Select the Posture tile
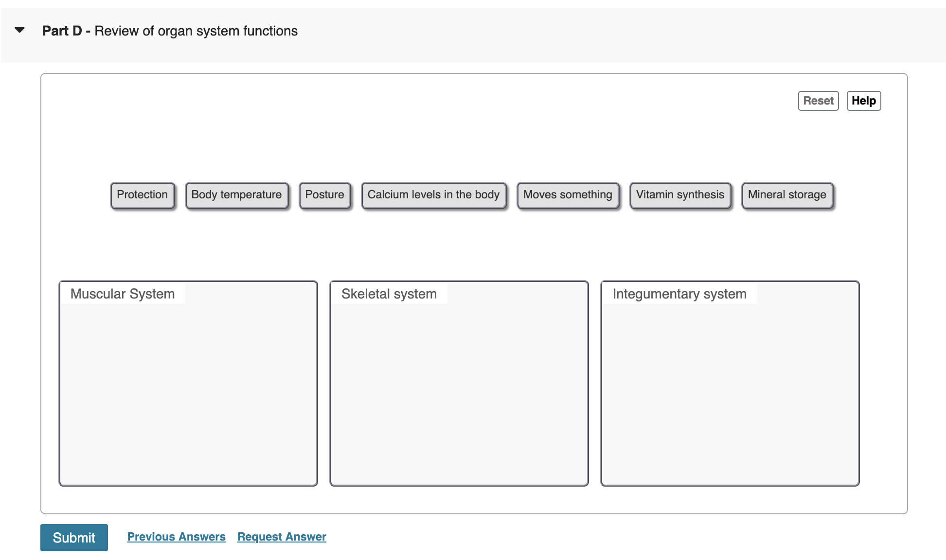This screenshot has width=946, height=560. click(324, 195)
